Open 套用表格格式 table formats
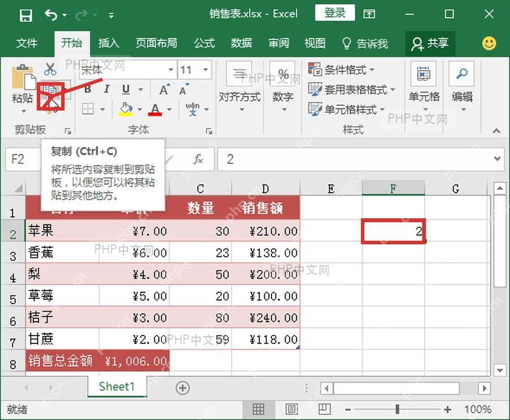 pos(351,90)
